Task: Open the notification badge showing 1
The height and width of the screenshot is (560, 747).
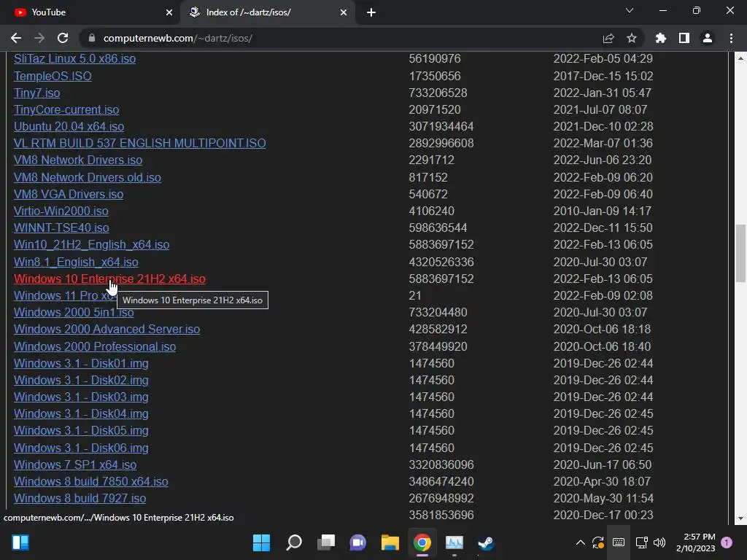Action: point(727,542)
